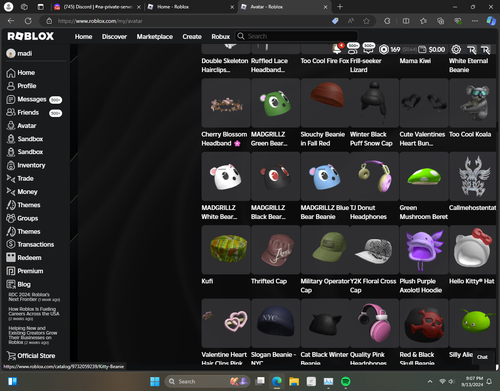The image size is (500, 391).
Task: Open Marketplace in the top navigation
Action: (x=155, y=37)
